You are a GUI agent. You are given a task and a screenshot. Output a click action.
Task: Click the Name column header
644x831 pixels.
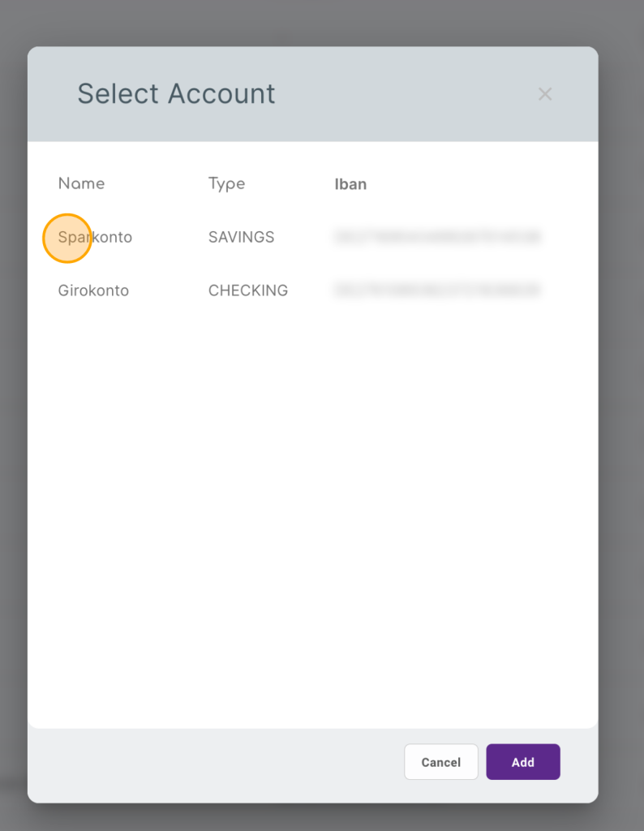point(81,183)
